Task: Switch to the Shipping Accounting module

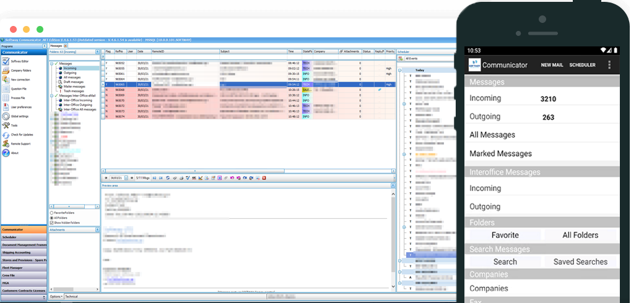Action: [x=24, y=252]
